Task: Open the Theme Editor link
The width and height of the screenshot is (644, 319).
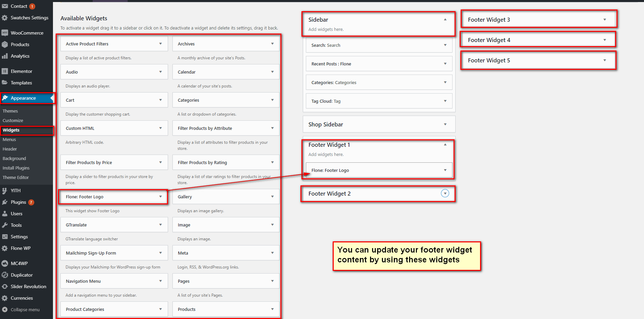Action: click(16, 177)
